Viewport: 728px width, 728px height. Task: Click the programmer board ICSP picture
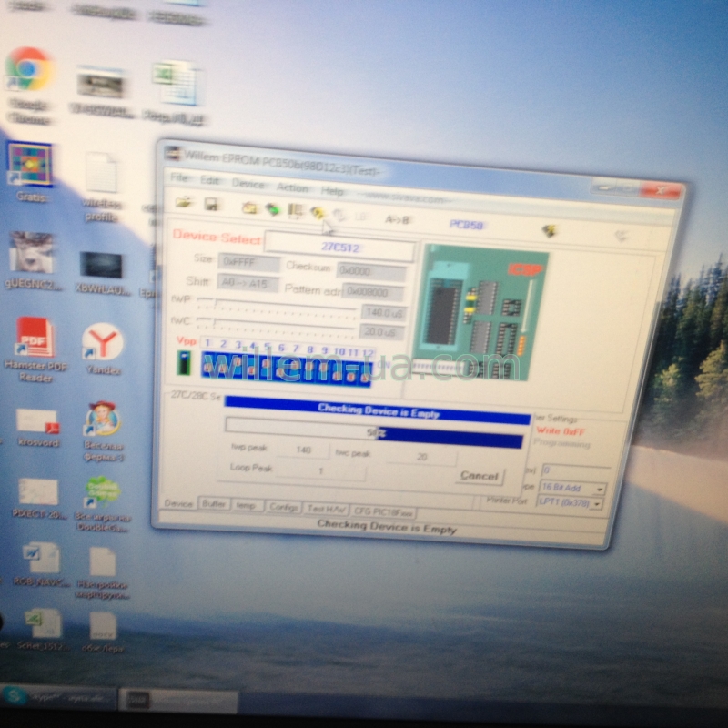point(480,313)
